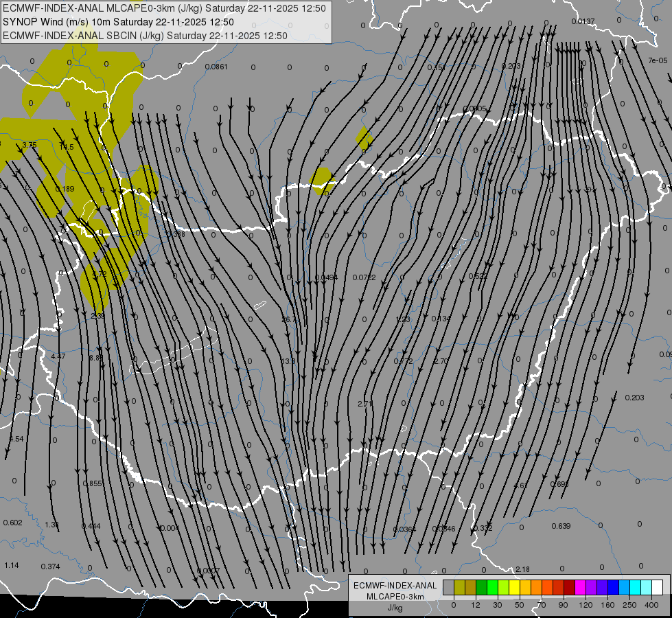Click the map value 0.374

pos(51,566)
